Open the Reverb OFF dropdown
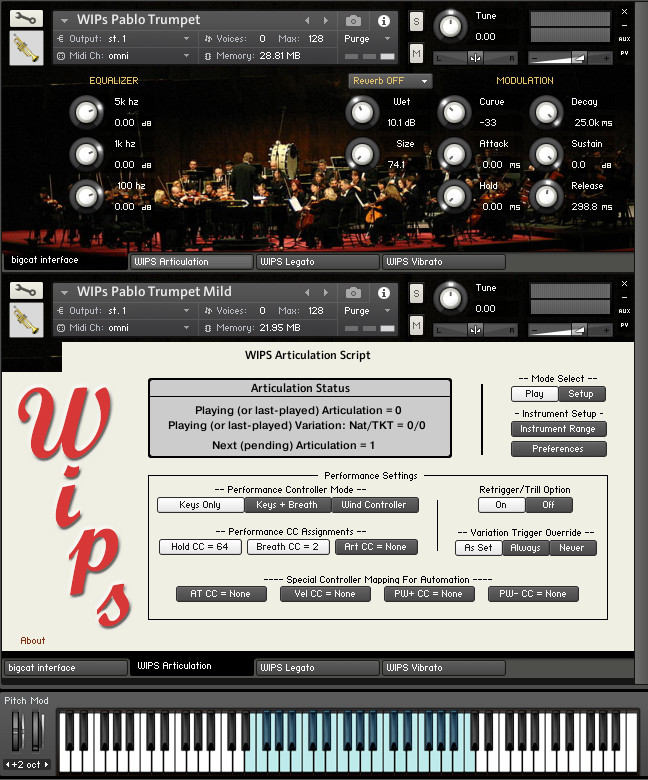 390,81
